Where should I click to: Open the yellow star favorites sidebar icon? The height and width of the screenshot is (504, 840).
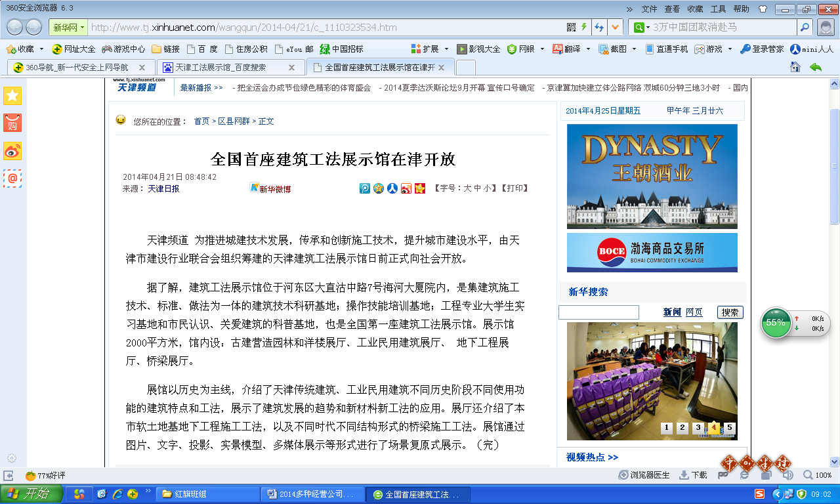[x=12, y=96]
